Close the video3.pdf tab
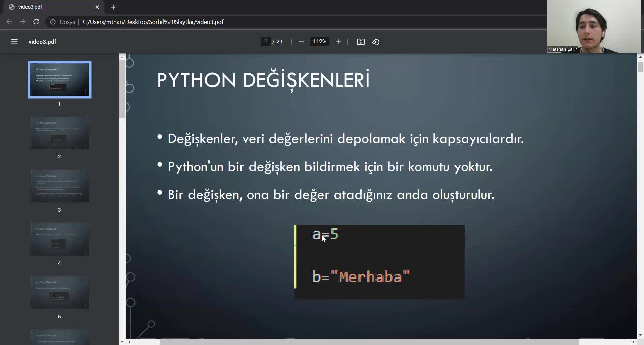 coord(97,7)
